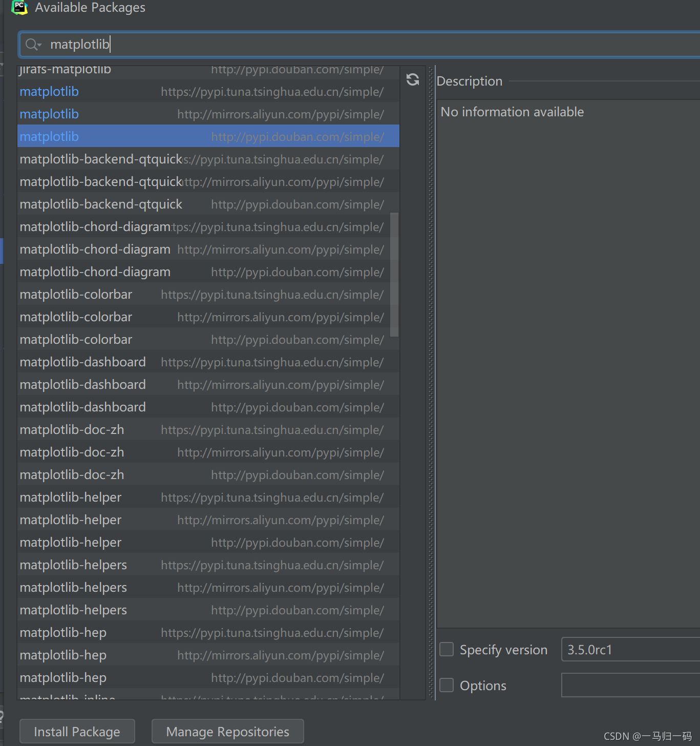Image resolution: width=700 pixels, height=746 pixels.
Task: Select matplotlib-helpers from douban repository
Action: click(208, 610)
